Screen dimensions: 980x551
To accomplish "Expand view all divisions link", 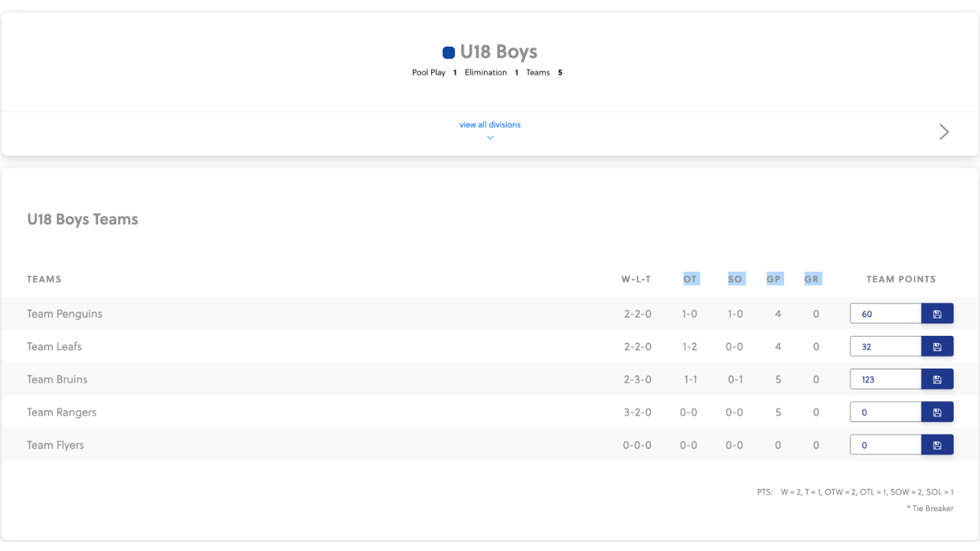I will (490, 125).
